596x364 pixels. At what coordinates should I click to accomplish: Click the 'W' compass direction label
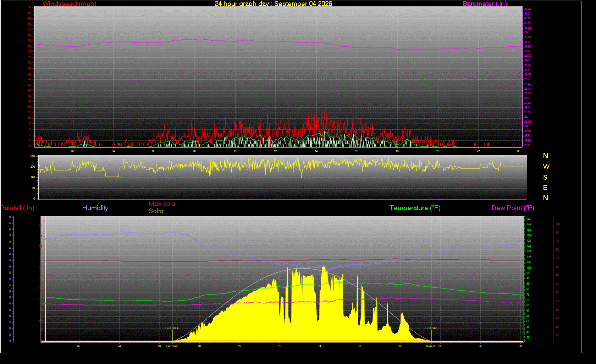pos(546,167)
